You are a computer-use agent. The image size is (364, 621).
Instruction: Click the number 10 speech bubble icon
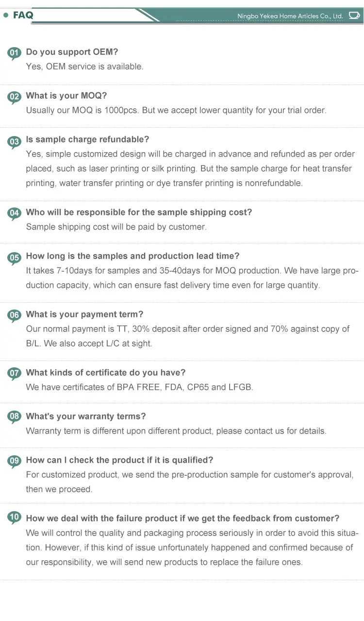[x=15, y=518]
